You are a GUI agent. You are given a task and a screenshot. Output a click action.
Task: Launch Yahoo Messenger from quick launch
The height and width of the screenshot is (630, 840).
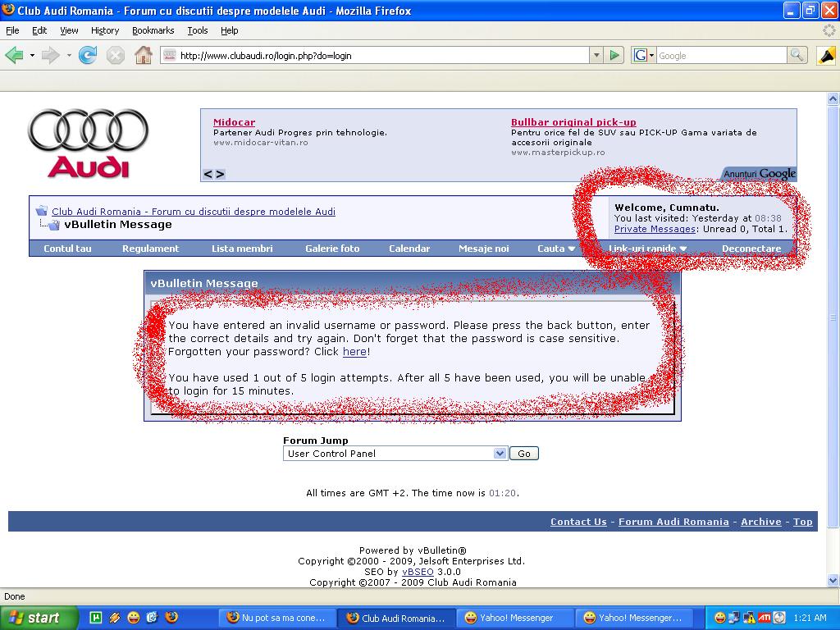134,618
